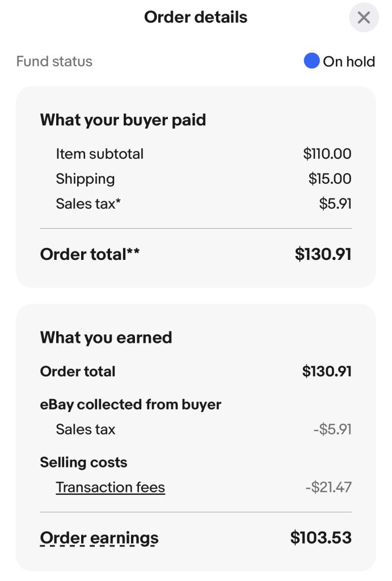Click the $110.00 item subtotal value
The height and width of the screenshot is (581, 392).
click(x=327, y=154)
